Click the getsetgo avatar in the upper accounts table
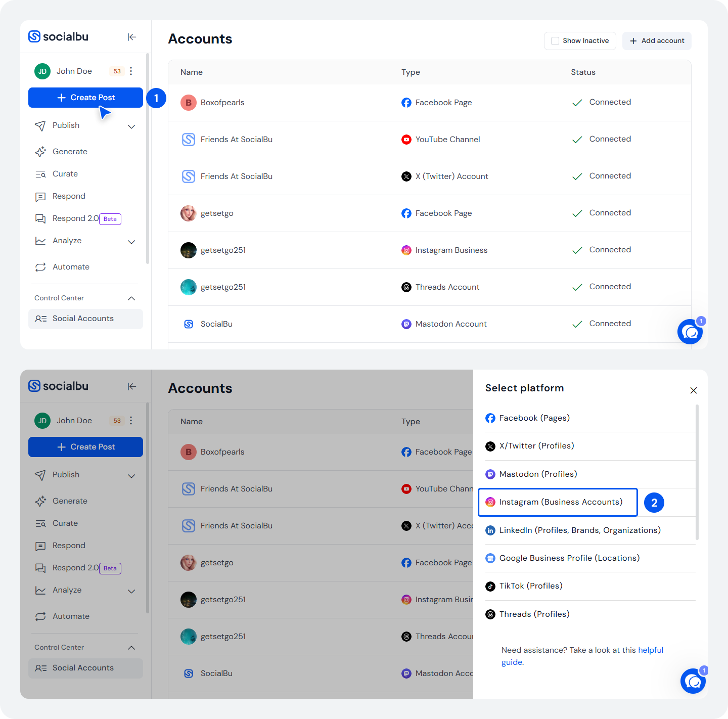 pyautogui.click(x=189, y=213)
